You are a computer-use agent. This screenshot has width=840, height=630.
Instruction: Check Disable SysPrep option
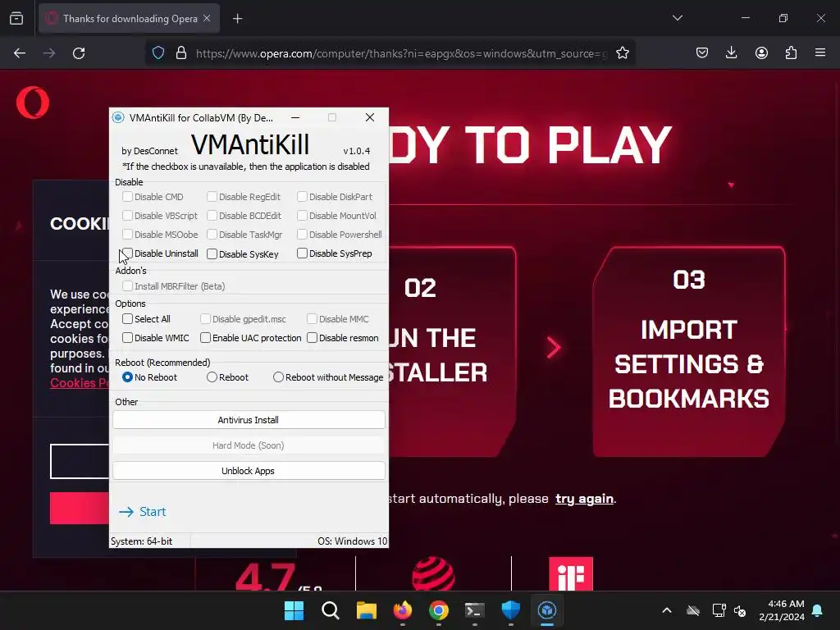point(302,253)
